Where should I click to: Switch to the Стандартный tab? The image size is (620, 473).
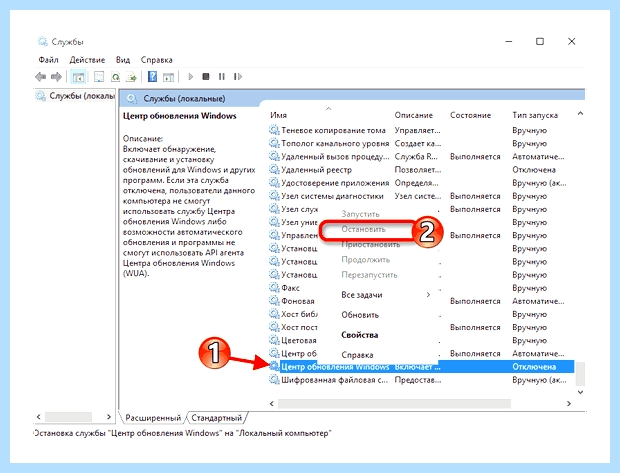(x=216, y=418)
